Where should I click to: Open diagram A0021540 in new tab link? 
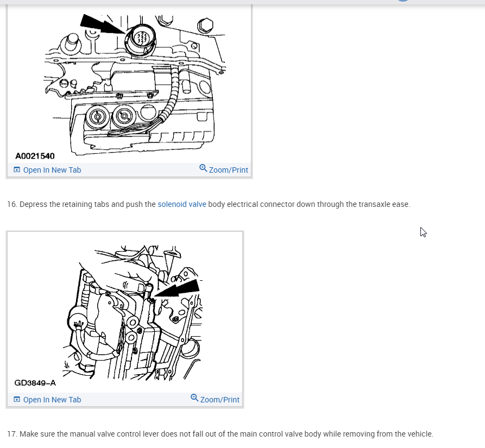tap(47, 170)
